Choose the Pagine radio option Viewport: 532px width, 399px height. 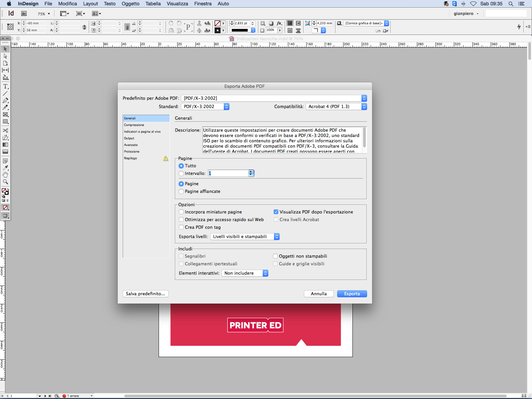[181, 184]
